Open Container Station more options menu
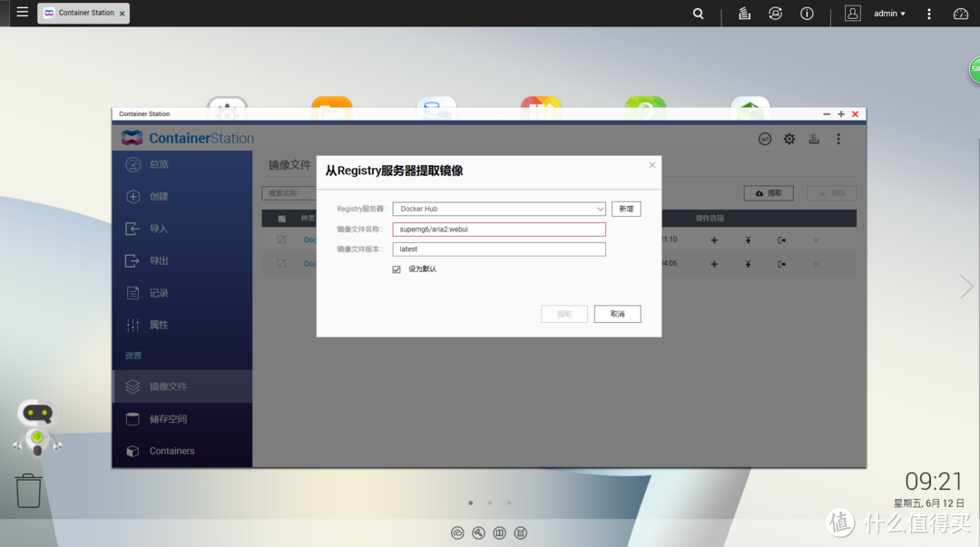980x547 pixels. [x=838, y=139]
